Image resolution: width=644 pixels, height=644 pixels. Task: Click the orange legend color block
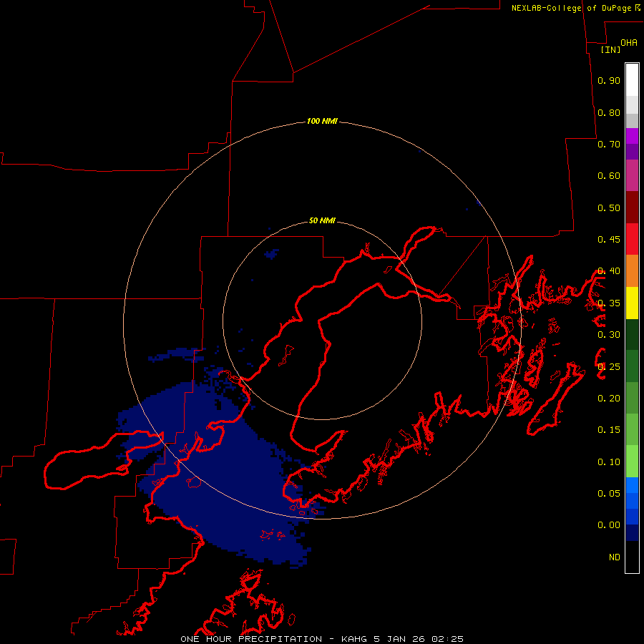pos(632,270)
